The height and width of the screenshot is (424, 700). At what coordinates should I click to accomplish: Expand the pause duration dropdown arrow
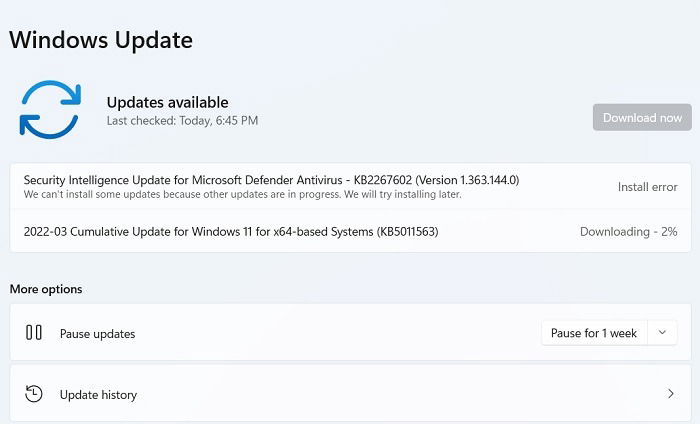tap(662, 333)
